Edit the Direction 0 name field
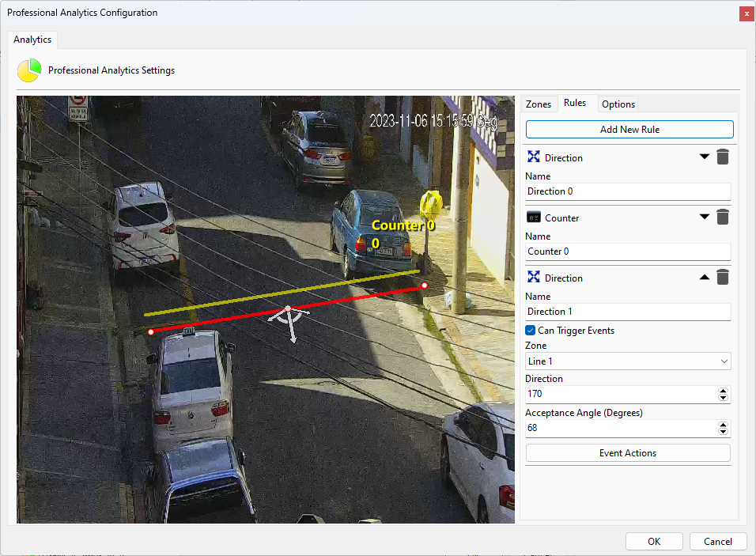The height and width of the screenshot is (556, 756). click(628, 191)
